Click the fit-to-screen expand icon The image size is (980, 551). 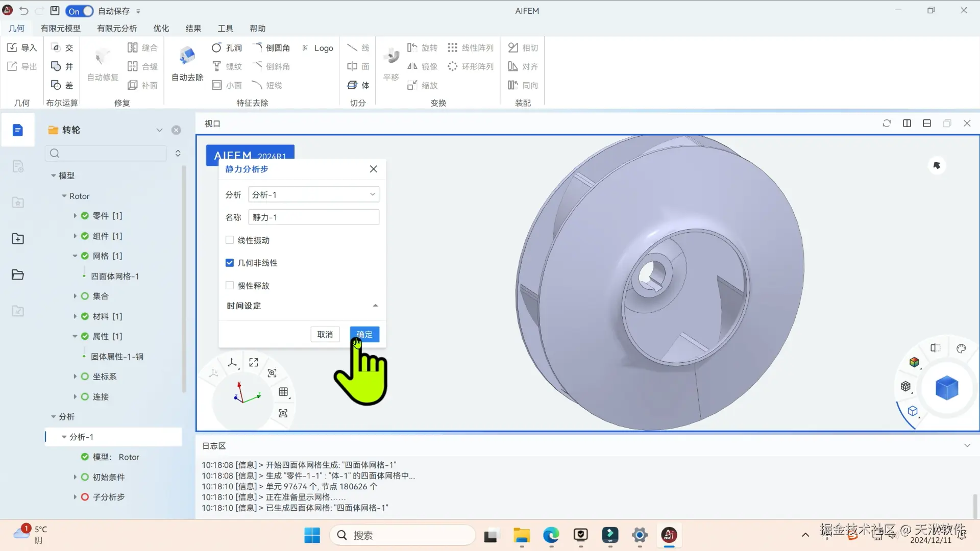click(254, 362)
